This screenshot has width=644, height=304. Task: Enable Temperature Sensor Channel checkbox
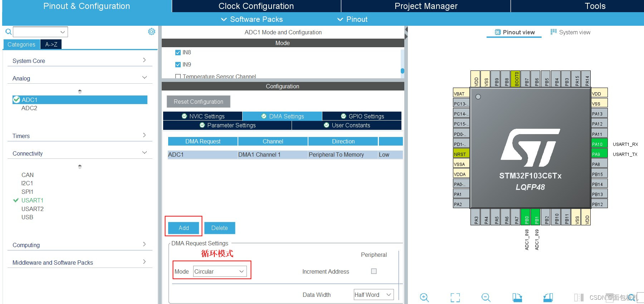click(x=178, y=76)
